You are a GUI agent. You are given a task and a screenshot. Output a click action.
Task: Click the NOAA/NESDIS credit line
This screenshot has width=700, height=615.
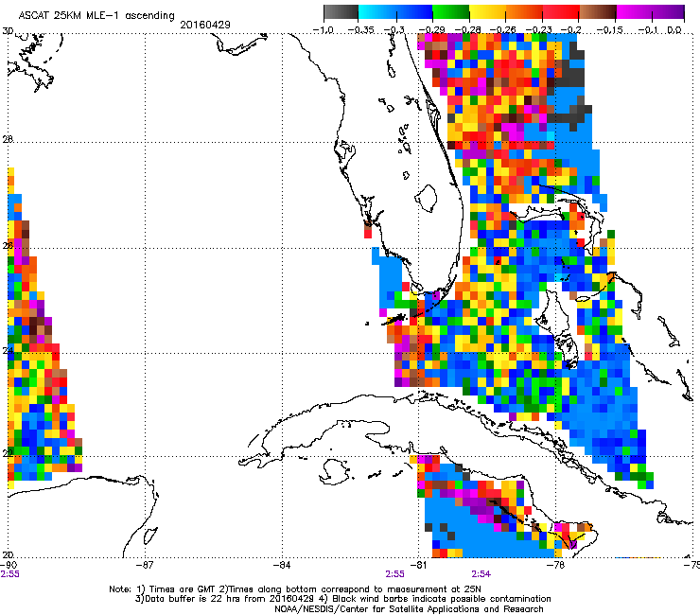[x=409, y=609]
